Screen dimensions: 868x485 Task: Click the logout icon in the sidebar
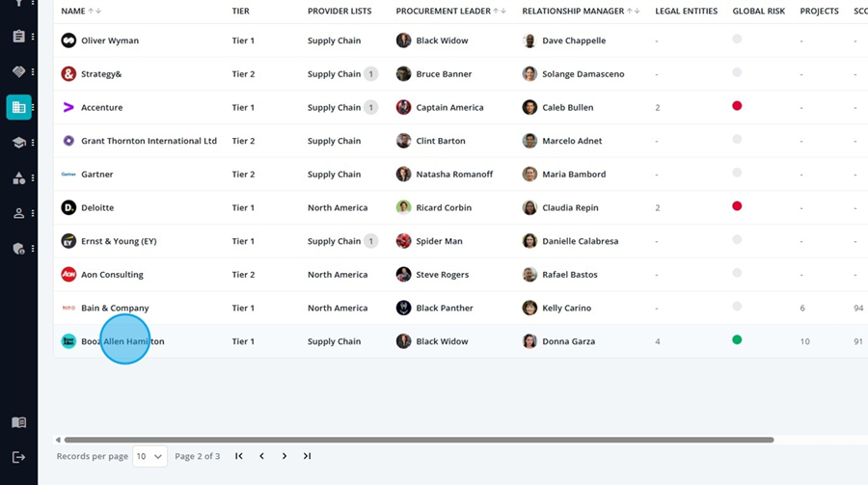pos(19,457)
